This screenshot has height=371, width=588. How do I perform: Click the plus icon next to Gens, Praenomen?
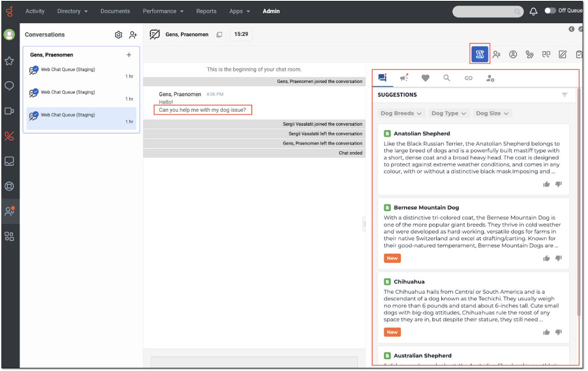pyautogui.click(x=129, y=55)
